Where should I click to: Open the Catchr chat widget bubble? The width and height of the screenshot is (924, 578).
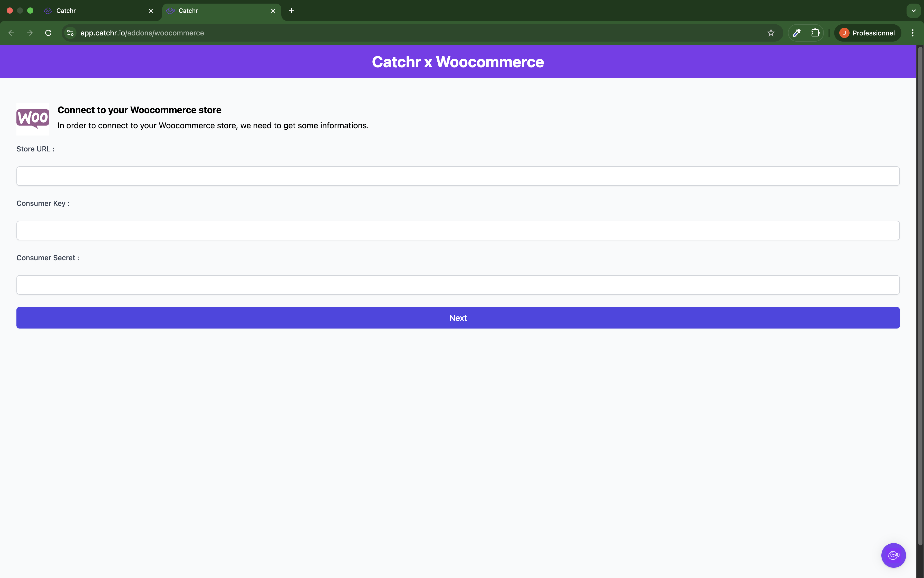click(893, 555)
